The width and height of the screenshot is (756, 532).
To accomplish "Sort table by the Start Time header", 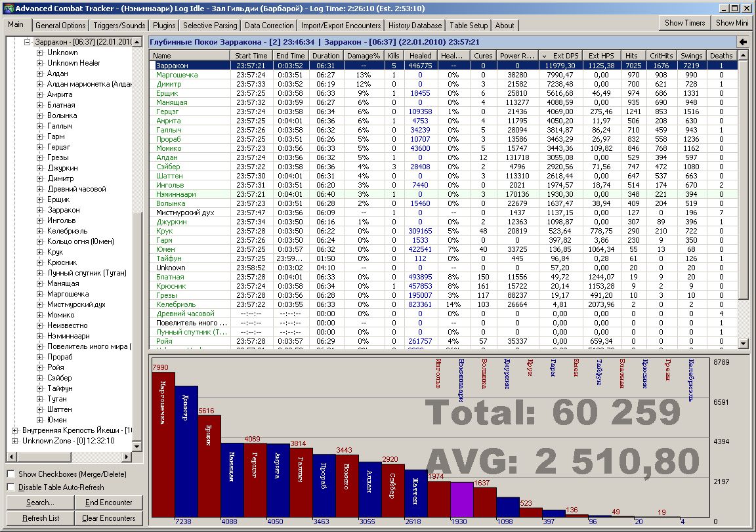I will [251, 56].
